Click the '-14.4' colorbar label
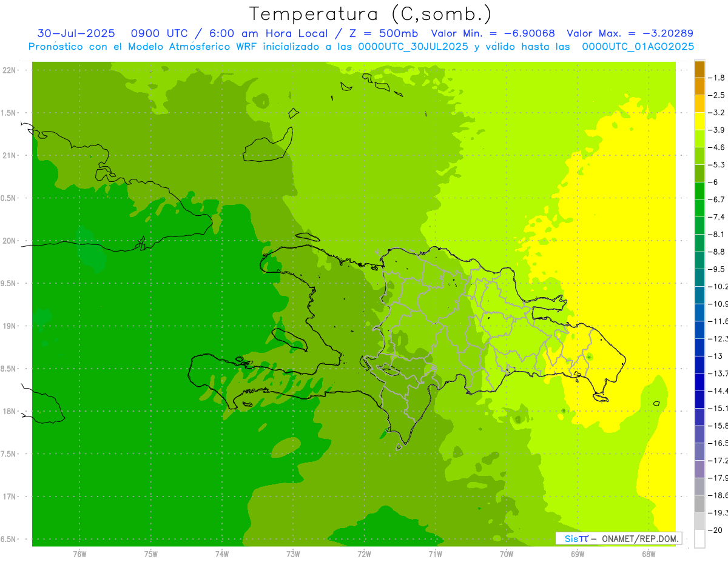728x562 pixels. 719,390
